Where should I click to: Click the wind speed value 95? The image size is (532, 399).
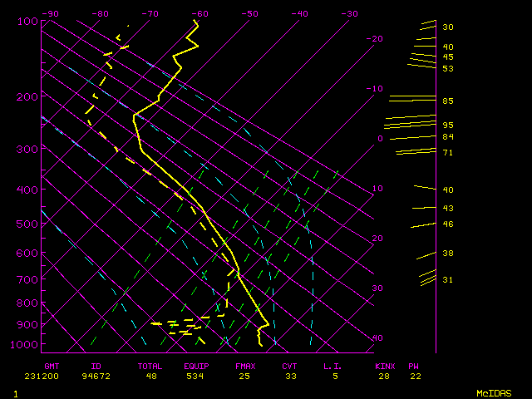click(x=447, y=126)
